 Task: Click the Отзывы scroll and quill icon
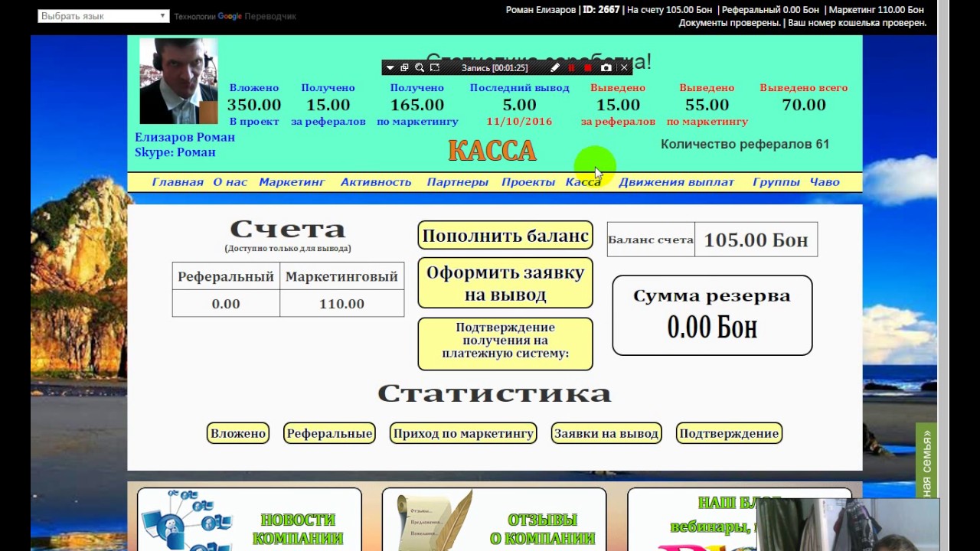(x=436, y=522)
